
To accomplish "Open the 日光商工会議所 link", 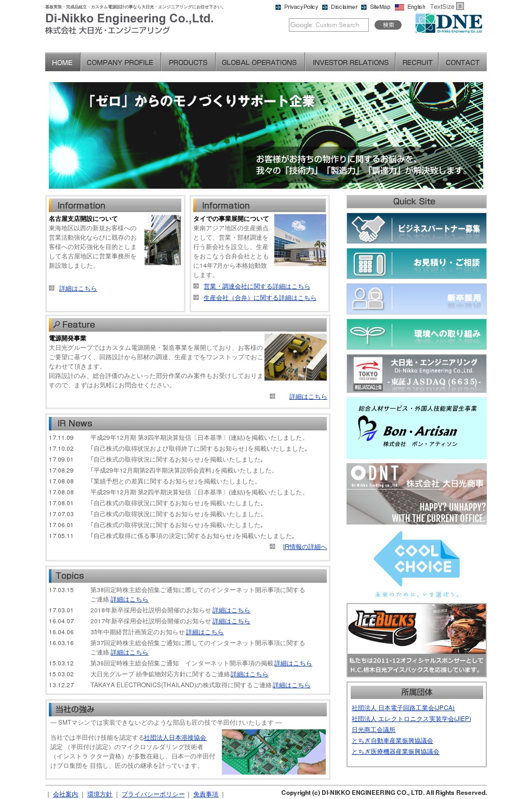I will [374, 730].
